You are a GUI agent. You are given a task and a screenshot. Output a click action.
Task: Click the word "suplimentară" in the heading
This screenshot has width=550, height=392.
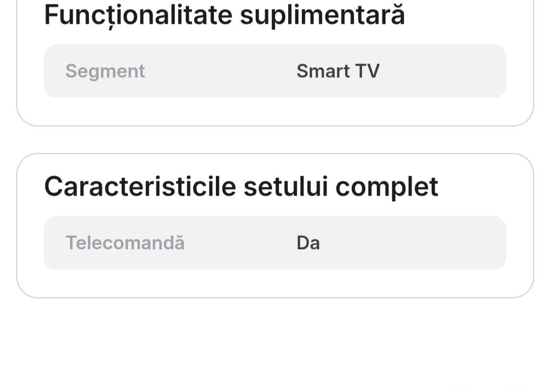(322, 15)
